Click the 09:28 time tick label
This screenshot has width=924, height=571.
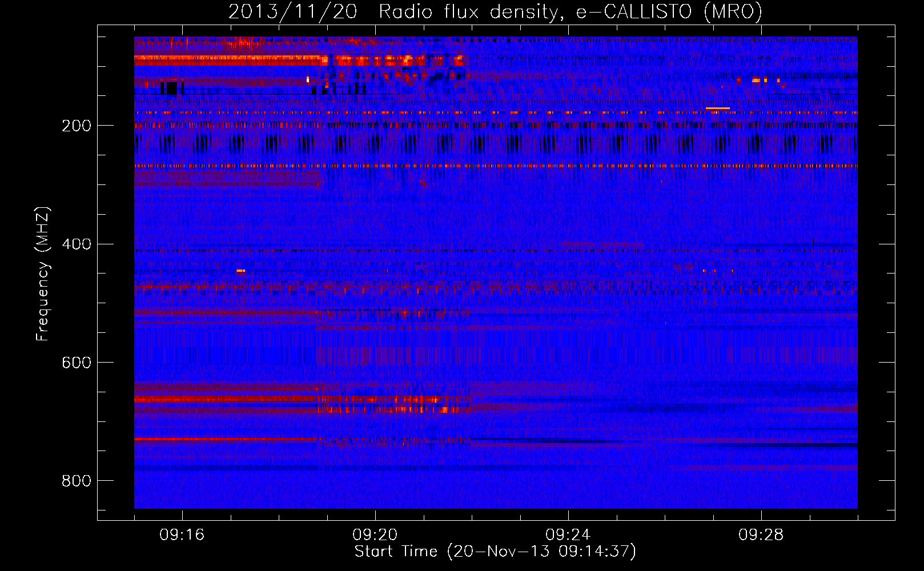tap(761, 535)
